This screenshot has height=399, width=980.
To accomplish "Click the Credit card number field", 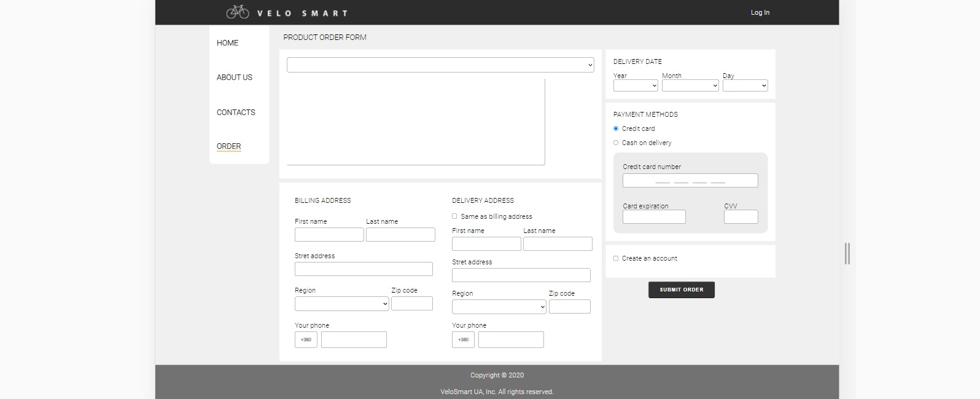I will tap(690, 180).
